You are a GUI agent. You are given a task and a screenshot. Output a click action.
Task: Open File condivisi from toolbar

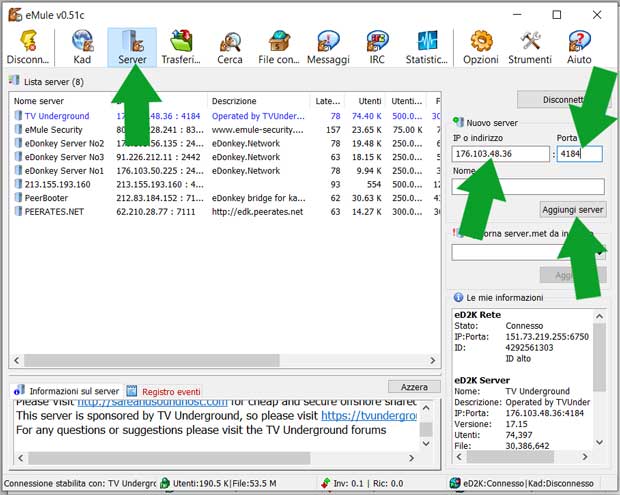click(279, 47)
